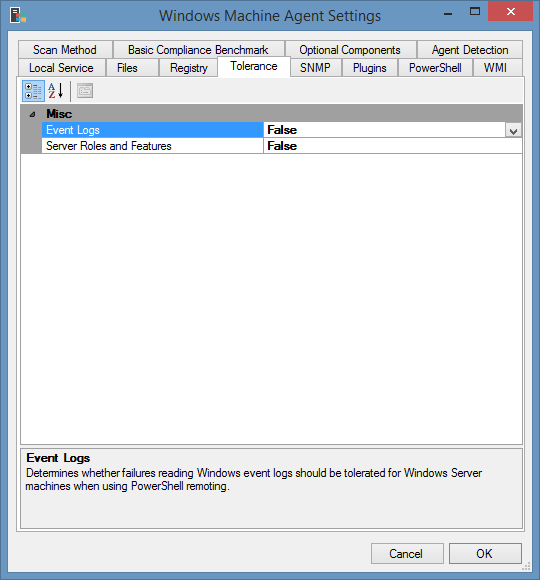Select the Agent Detection tab

click(470, 50)
